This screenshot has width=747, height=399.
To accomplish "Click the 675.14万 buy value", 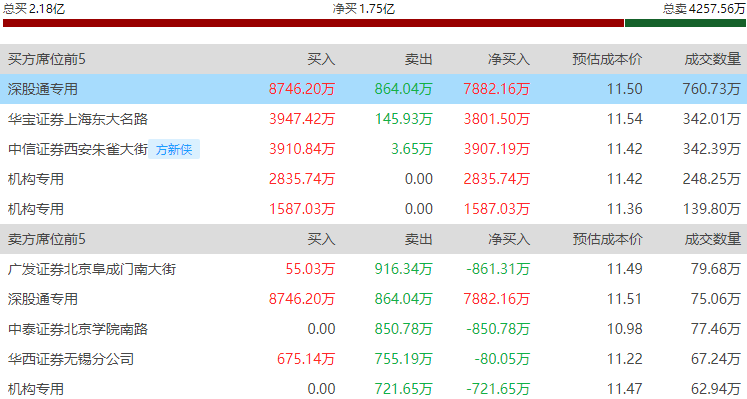I will [x=306, y=359].
